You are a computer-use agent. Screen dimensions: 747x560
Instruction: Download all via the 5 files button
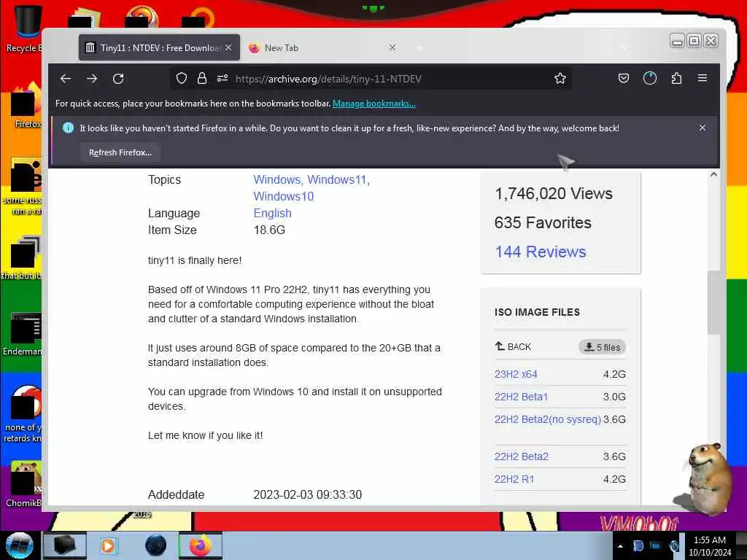pos(602,347)
